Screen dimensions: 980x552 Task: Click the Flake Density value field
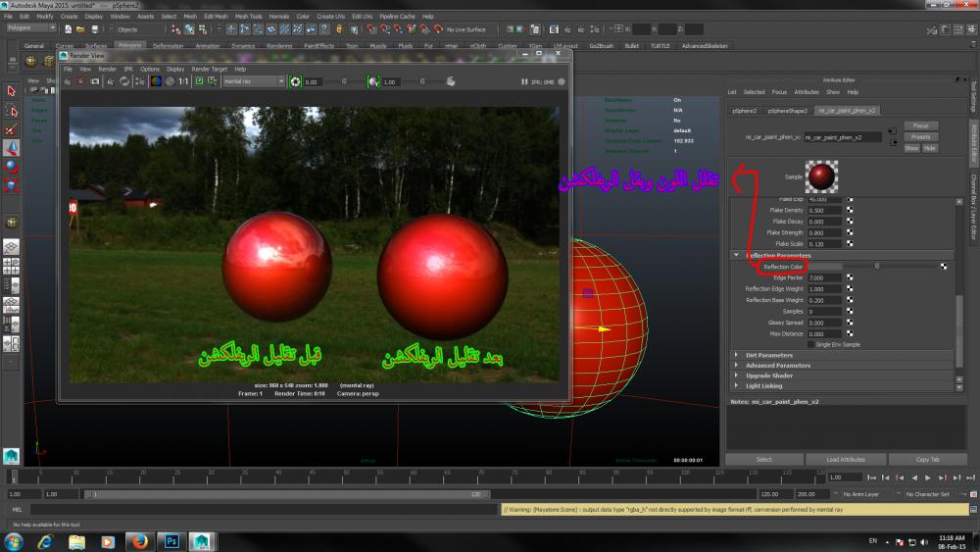pyautogui.click(x=824, y=211)
